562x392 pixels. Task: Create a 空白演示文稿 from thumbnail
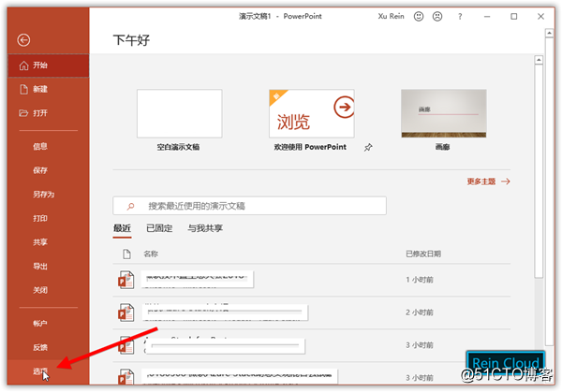click(180, 113)
